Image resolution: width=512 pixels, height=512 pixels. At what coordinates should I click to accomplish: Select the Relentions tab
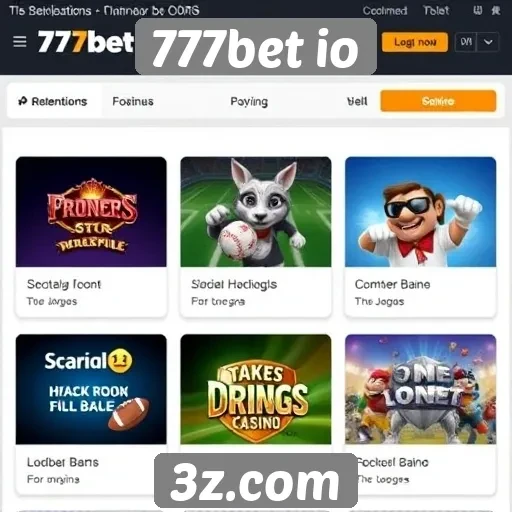53,101
